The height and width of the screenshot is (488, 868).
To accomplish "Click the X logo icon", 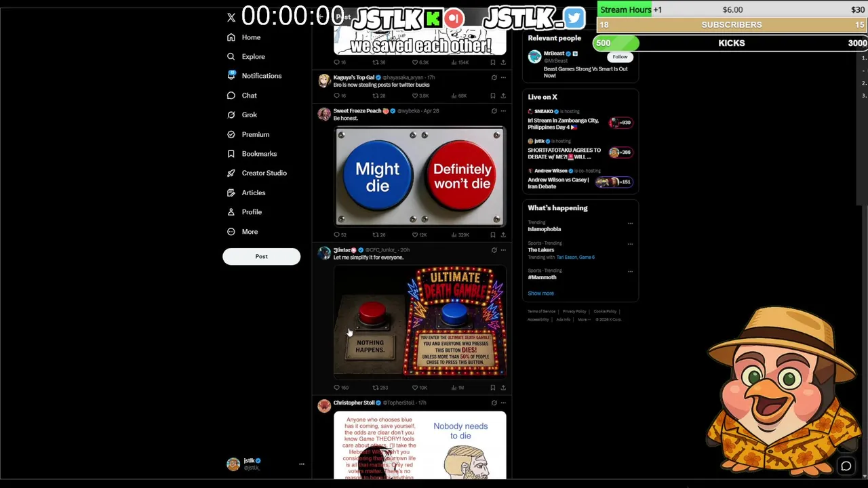I will point(231,18).
